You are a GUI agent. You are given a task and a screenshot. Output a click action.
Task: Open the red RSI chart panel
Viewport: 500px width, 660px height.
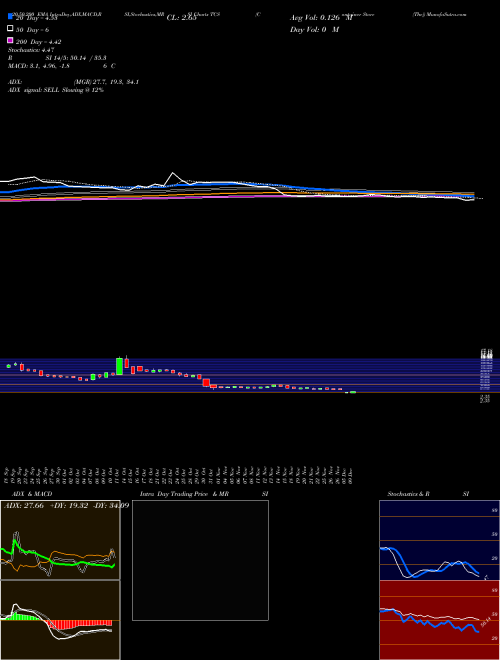click(439, 620)
